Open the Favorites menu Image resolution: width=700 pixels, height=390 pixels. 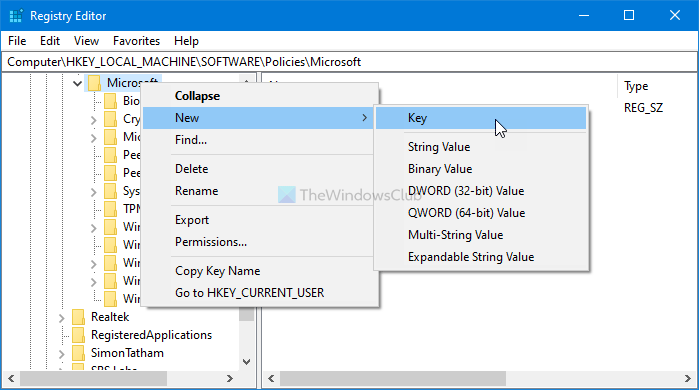click(x=136, y=41)
